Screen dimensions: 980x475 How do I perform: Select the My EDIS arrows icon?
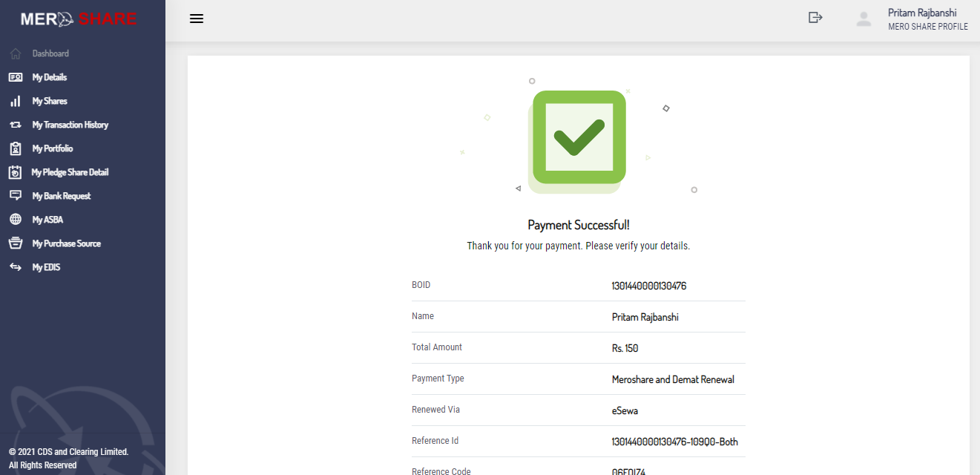coord(16,266)
